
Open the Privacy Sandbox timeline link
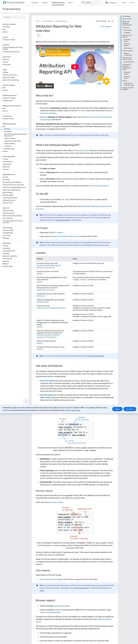click(96, 356)
